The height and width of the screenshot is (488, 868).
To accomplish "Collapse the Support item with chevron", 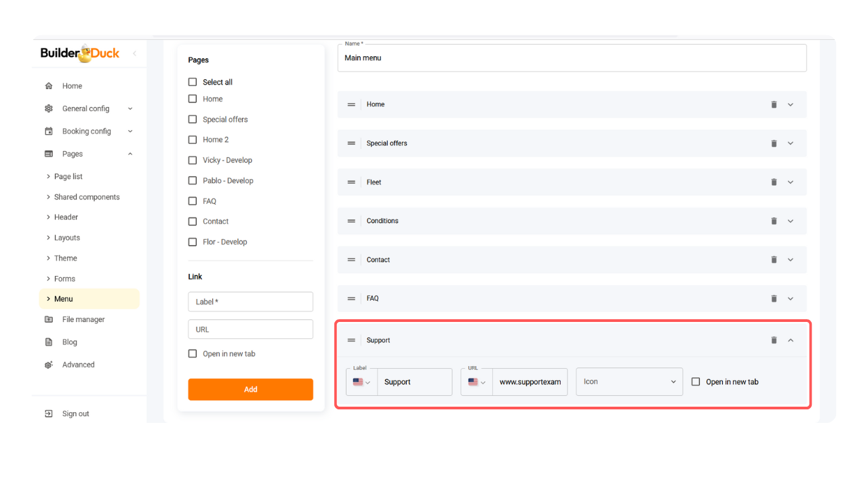I will pyautogui.click(x=790, y=340).
